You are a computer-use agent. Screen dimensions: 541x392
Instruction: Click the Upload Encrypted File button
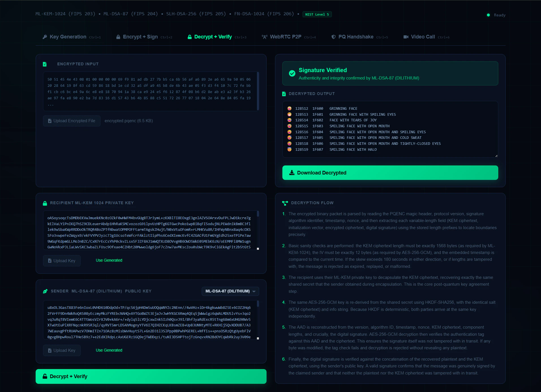72,121
